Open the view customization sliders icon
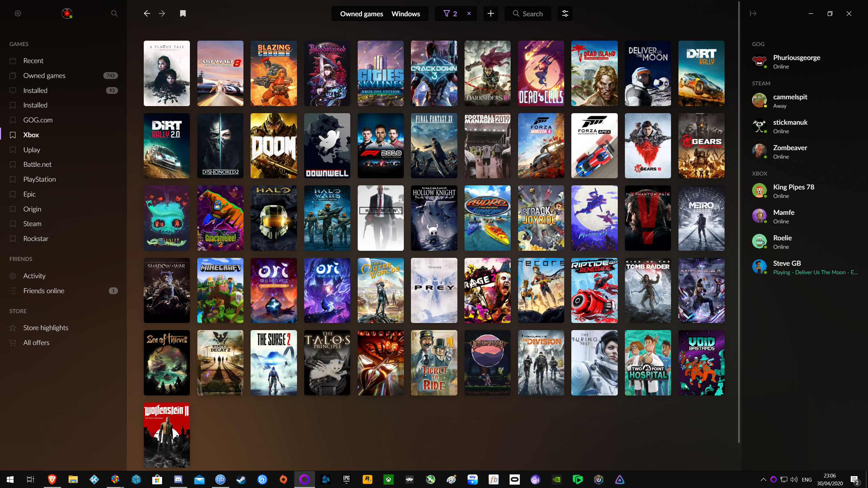Viewport: 868px width, 488px height. (x=565, y=14)
